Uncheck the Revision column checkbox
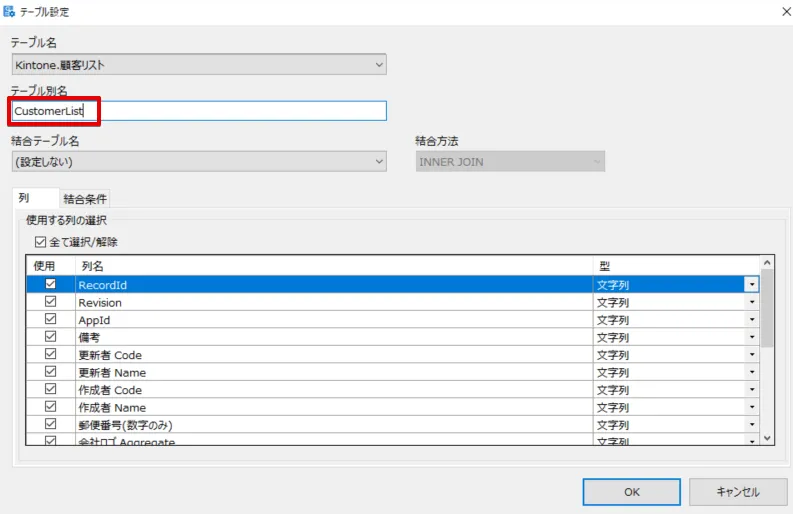Screen dimensions: 793x514 [50, 302]
